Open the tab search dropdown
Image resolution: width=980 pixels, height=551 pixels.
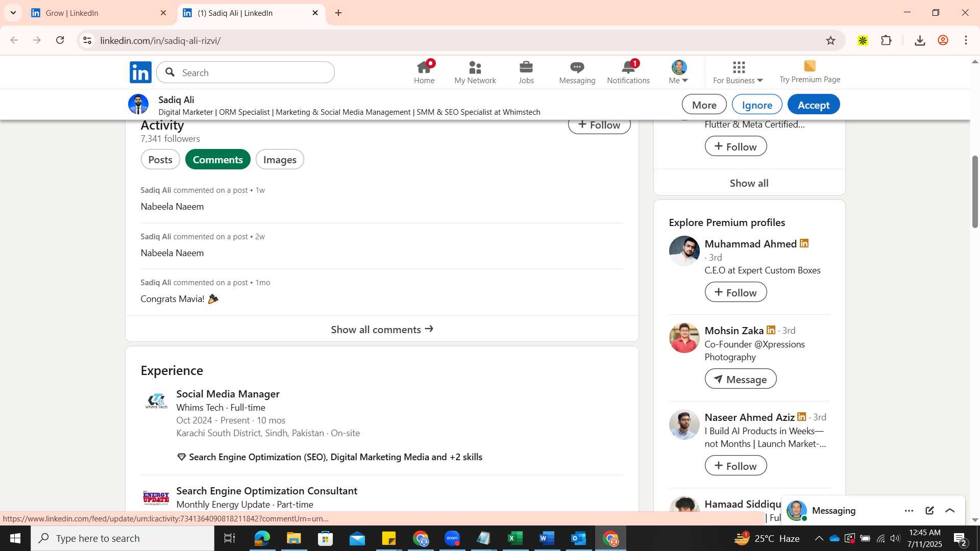coord(13,13)
